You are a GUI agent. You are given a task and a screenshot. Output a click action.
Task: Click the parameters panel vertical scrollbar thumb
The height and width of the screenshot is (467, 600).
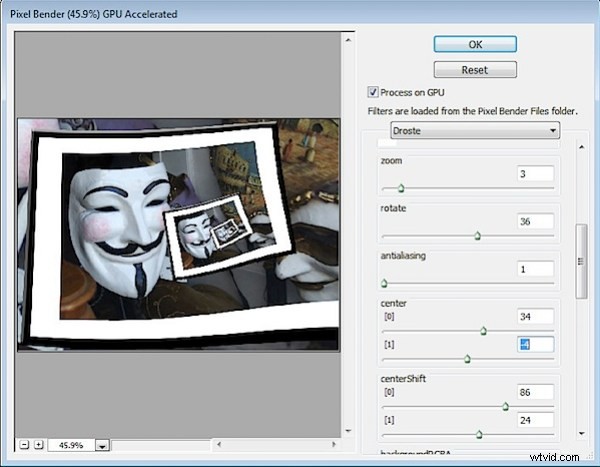pyautogui.click(x=582, y=262)
